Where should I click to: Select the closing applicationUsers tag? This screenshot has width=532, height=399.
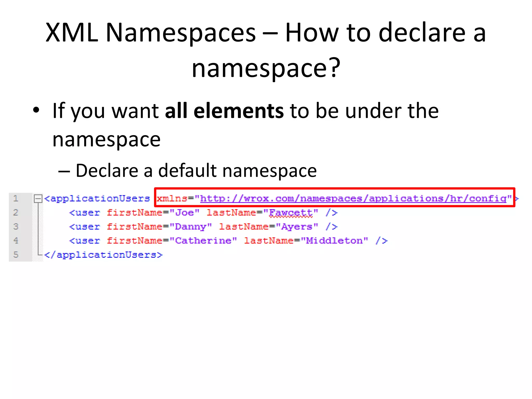[103, 255]
